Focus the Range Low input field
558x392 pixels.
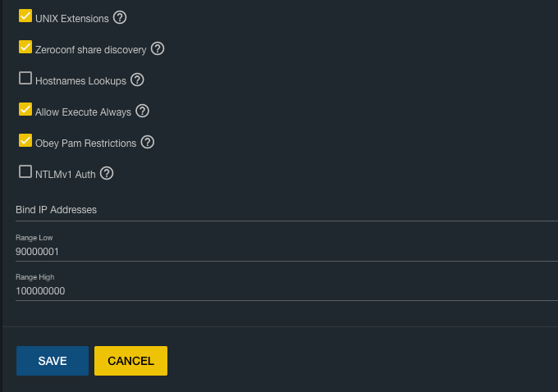coord(279,251)
